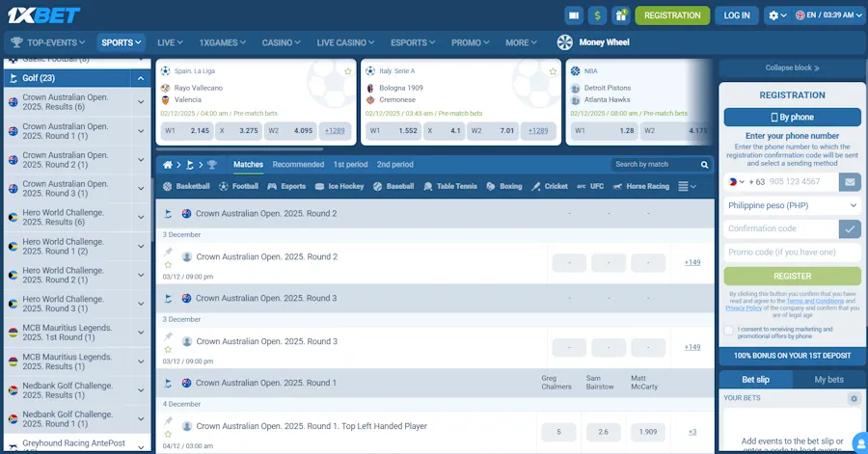Switch to the 1st period tab
Viewport: 868px width, 454px height.
point(350,164)
